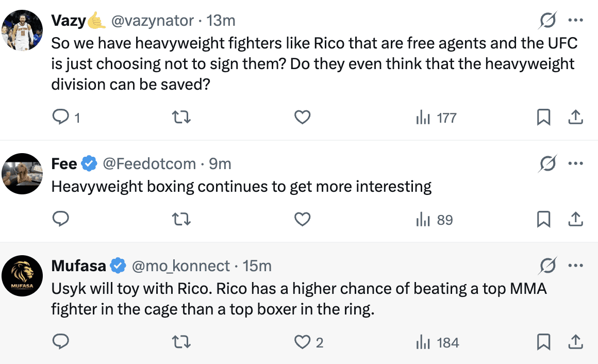
Task: Open Grok action on Vazy's tweet
Action: click(547, 21)
